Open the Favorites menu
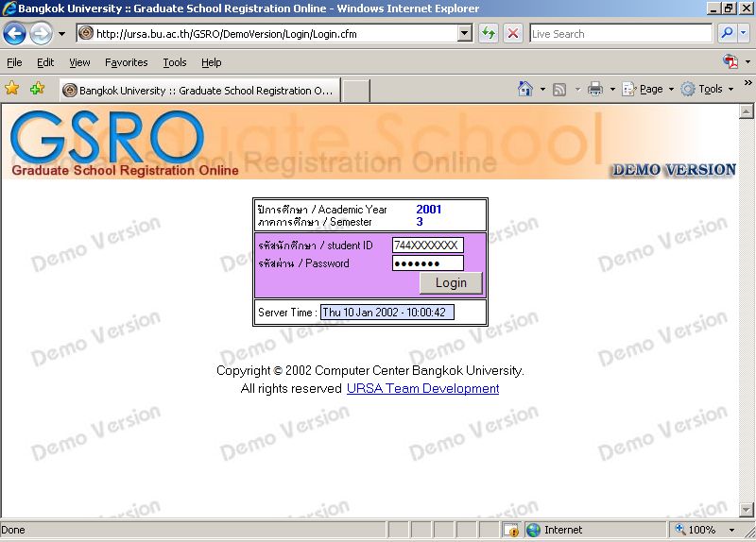The width and height of the screenshot is (756, 542). (x=127, y=62)
